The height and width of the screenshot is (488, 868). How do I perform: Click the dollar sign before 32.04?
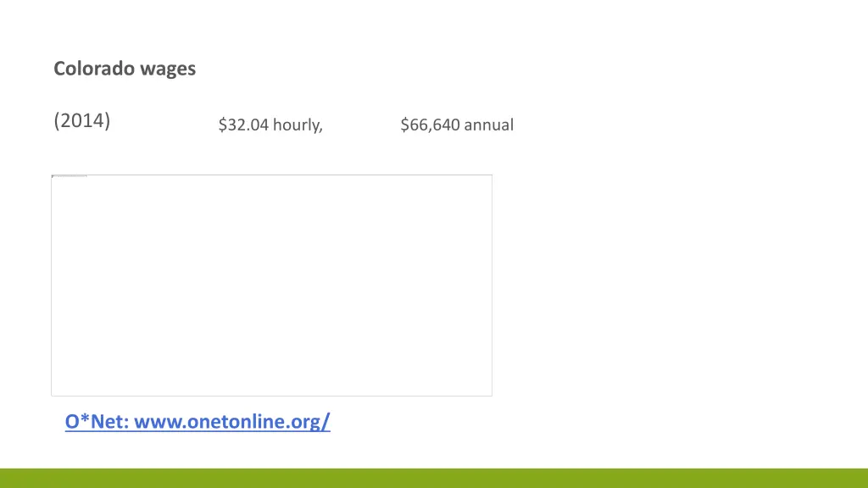222,125
